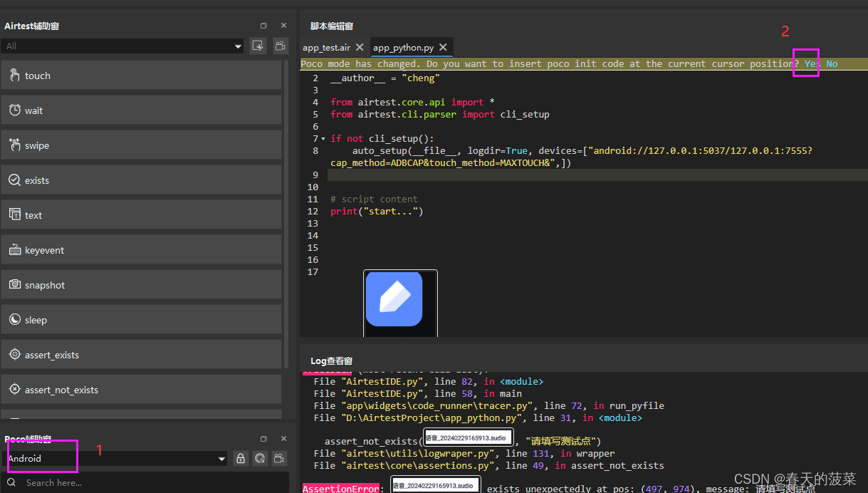Pick the keyevent command

click(141, 250)
